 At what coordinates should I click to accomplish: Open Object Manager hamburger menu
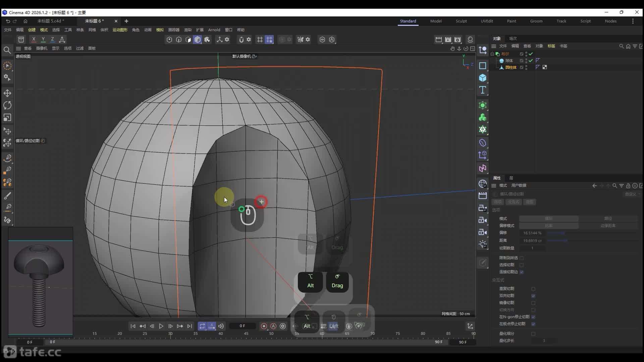[494, 46]
